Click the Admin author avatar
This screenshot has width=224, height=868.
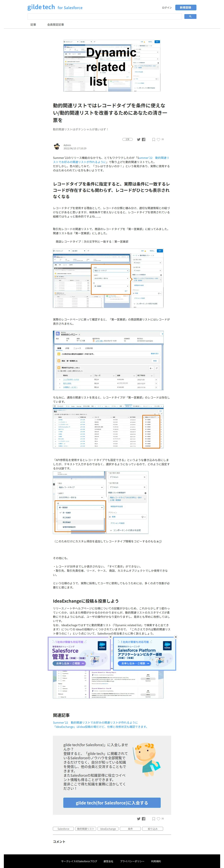point(57,147)
